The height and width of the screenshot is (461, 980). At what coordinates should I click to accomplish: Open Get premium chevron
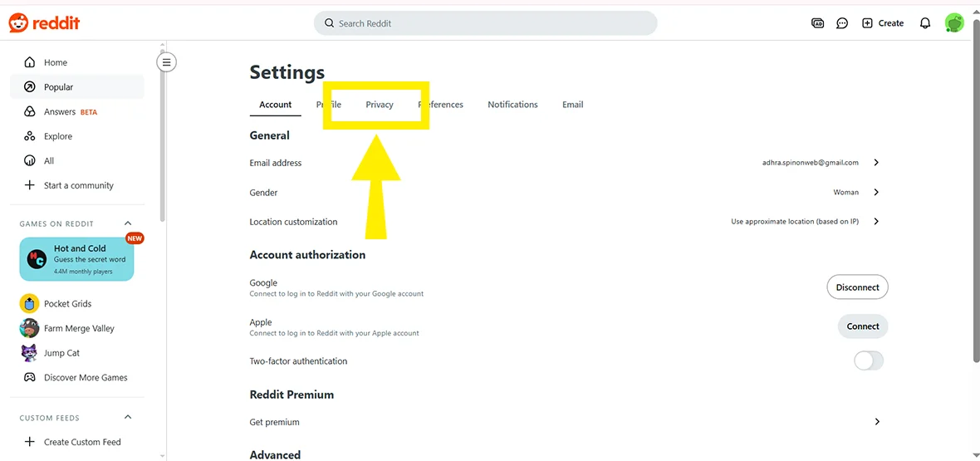tap(877, 422)
